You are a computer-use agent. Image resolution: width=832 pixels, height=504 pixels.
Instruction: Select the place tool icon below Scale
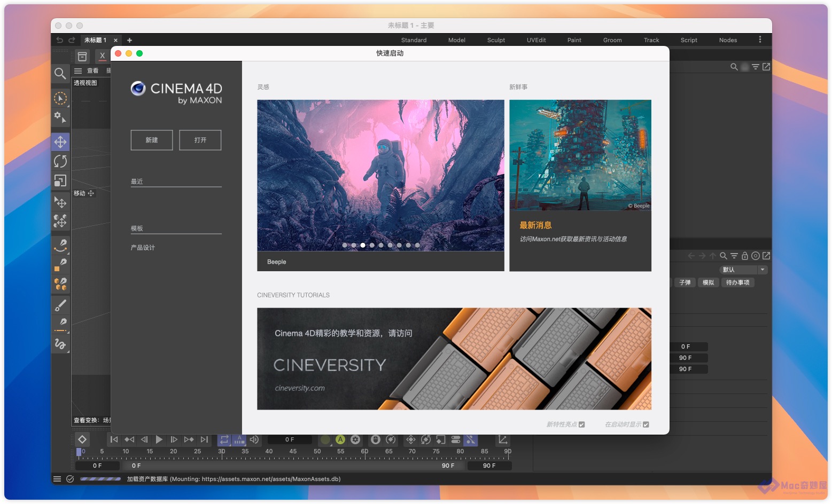click(x=60, y=202)
